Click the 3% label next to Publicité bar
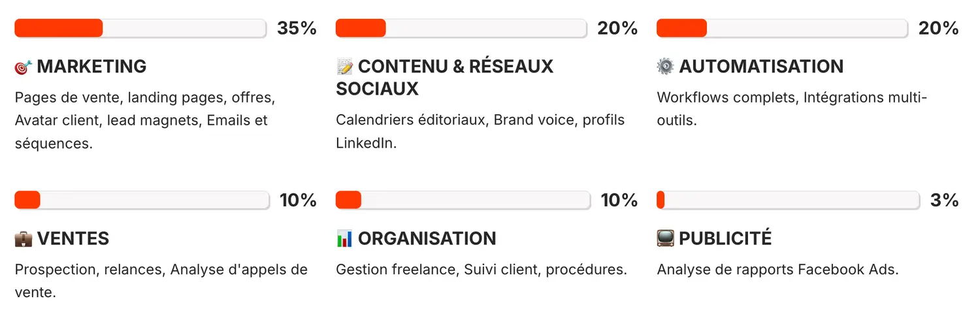This screenshot has height=316, width=980. pyautogui.click(x=944, y=200)
